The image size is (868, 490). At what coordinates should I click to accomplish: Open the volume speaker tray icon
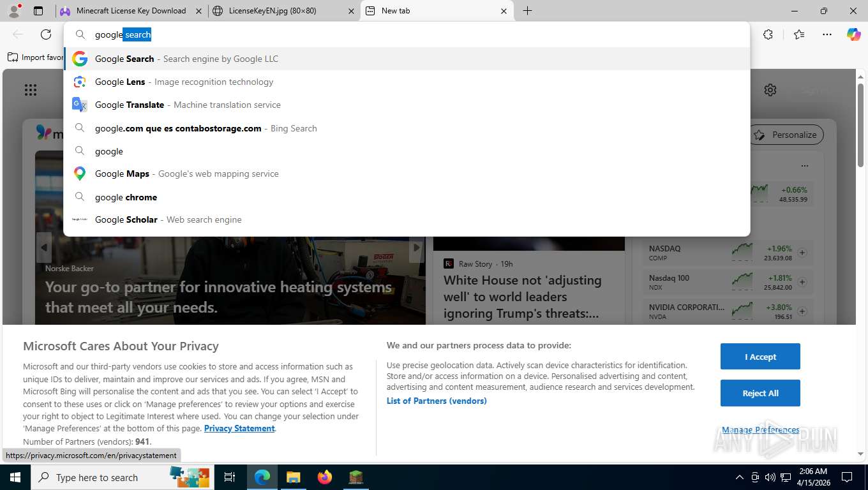(x=770, y=477)
